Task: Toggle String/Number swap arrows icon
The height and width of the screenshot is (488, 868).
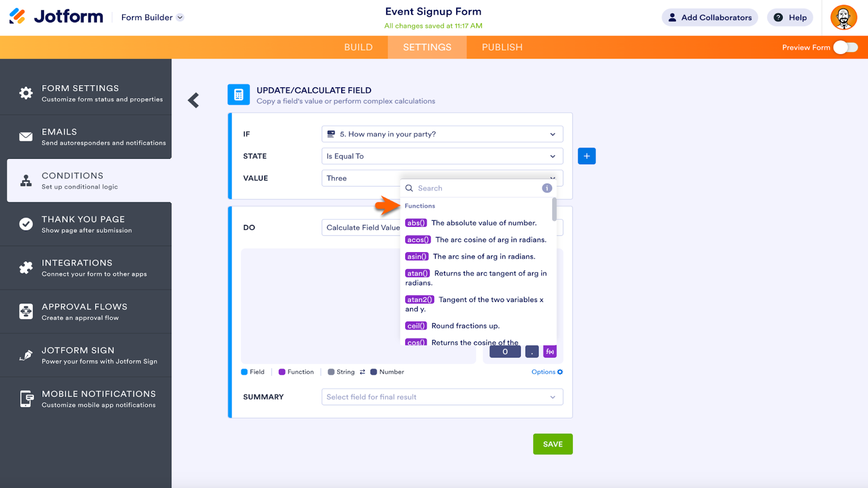Action: [362, 372]
